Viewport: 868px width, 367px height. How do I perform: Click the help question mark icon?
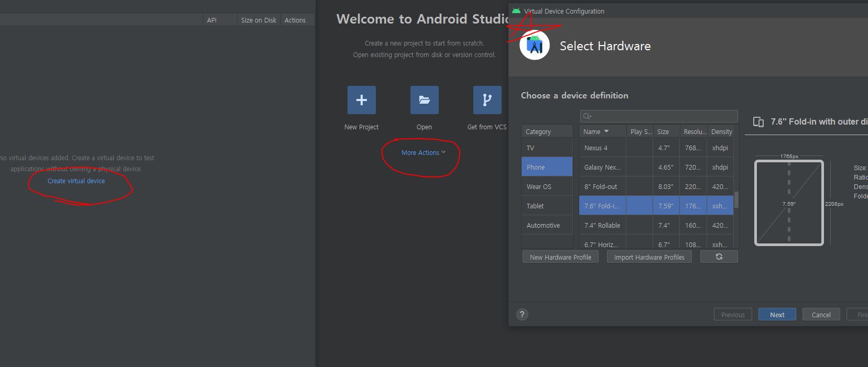522,314
